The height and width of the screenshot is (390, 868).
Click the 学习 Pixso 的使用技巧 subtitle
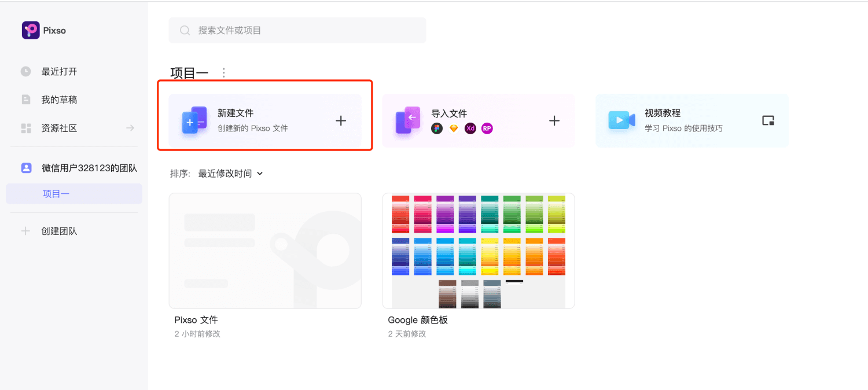coord(684,128)
